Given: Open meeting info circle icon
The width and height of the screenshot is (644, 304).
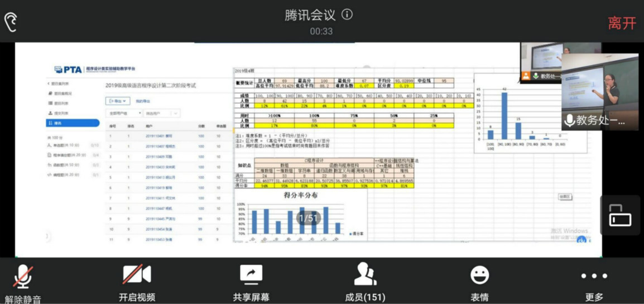Looking at the screenshot, I should (x=347, y=15).
